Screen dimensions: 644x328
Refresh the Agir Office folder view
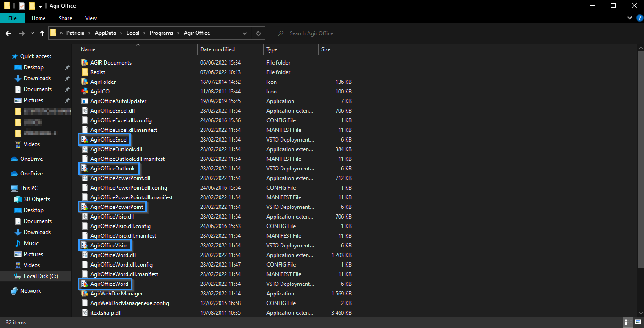pos(258,33)
